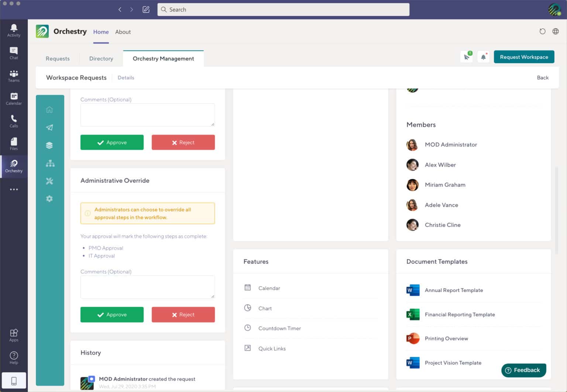
Task: Open the Requests tab
Action: click(58, 58)
